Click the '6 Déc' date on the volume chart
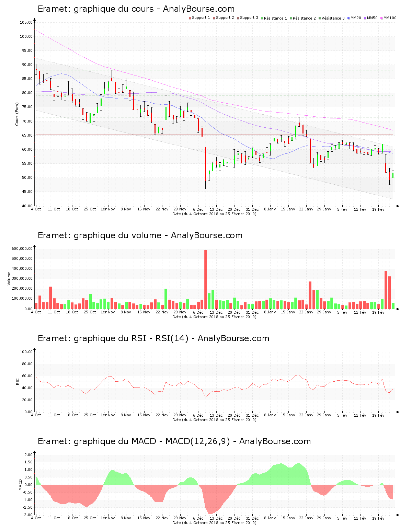412x532 pixels. [x=198, y=312]
